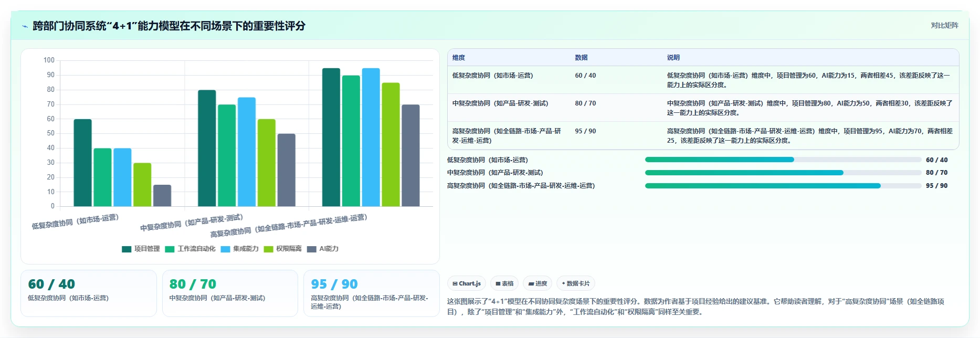Select the Chart.js tag chip

[467, 283]
